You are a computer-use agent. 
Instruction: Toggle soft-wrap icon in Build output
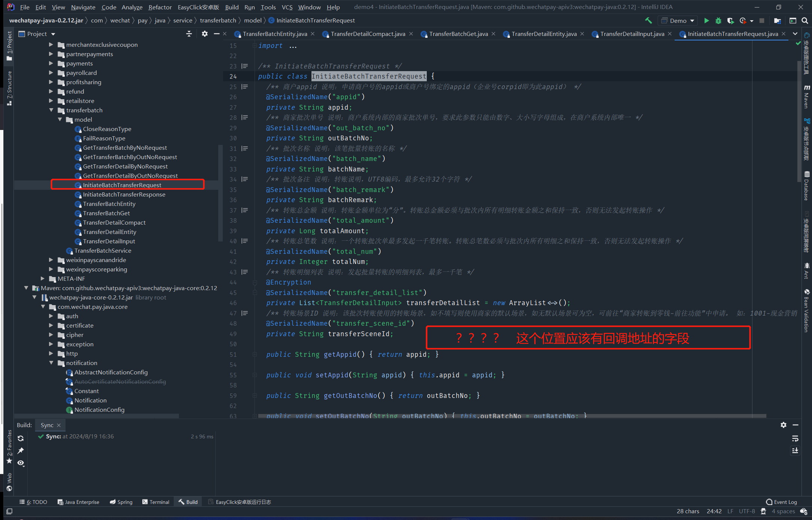[x=795, y=438]
